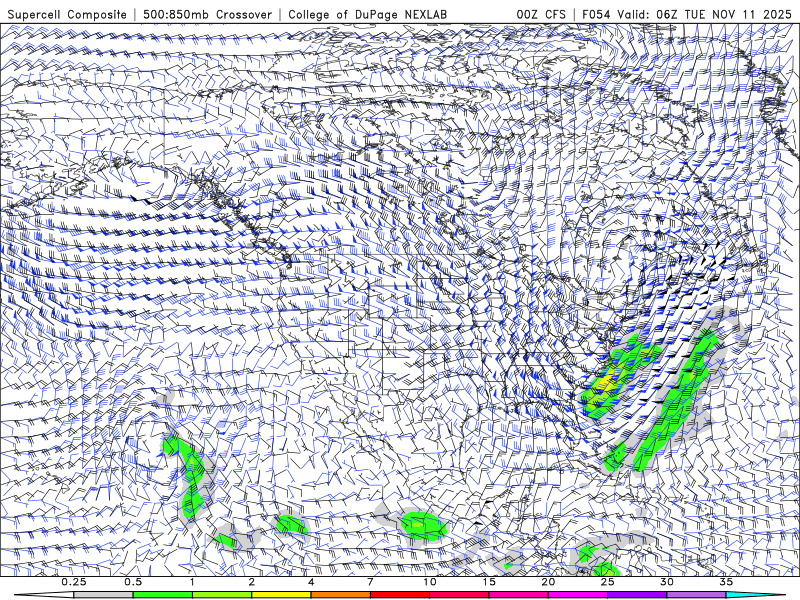This screenshot has width=800, height=600.
Task: Click the "35" legend value
Action: (x=727, y=582)
